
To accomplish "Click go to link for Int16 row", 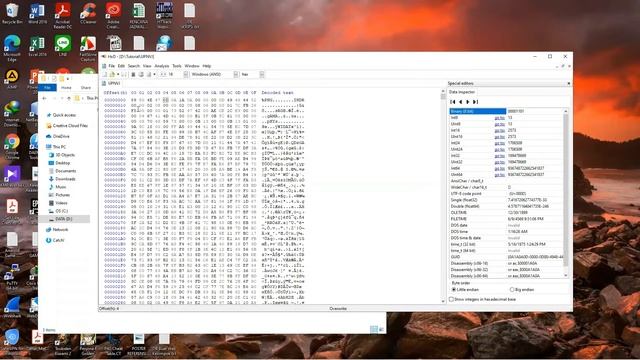I will [500, 130].
